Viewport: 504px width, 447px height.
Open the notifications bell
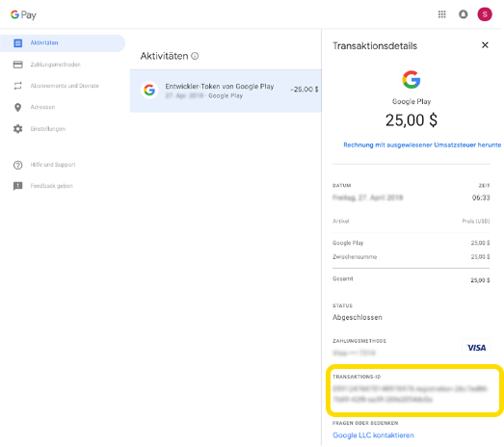coord(463,14)
